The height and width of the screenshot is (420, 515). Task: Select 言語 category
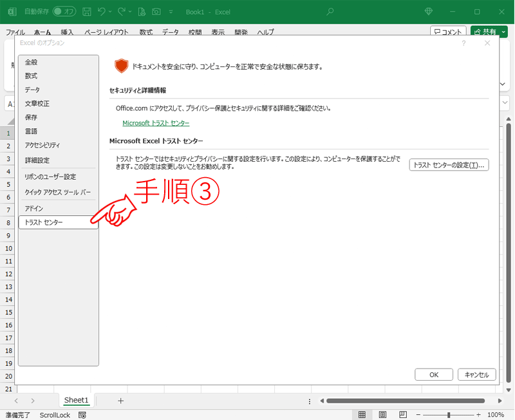click(x=59, y=131)
